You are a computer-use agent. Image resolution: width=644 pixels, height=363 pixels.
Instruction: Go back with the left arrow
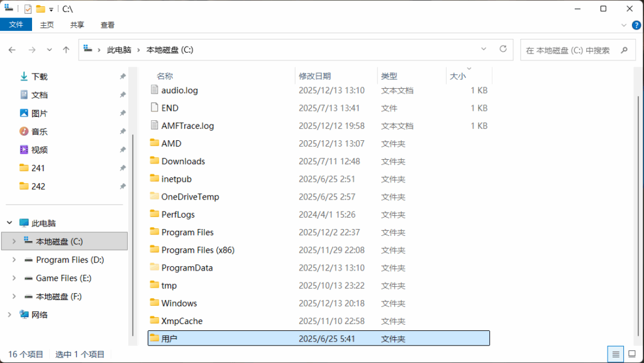[x=12, y=50]
